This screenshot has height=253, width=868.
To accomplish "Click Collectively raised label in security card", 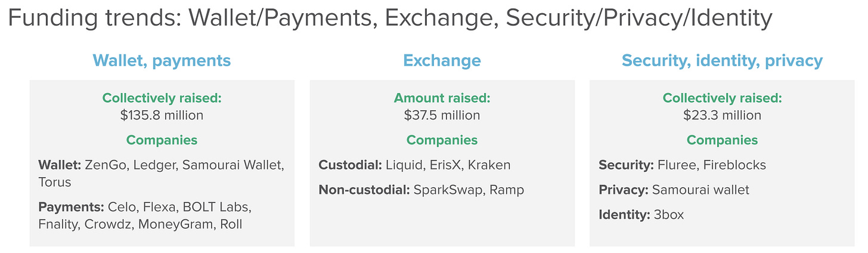I will tap(722, 98).
